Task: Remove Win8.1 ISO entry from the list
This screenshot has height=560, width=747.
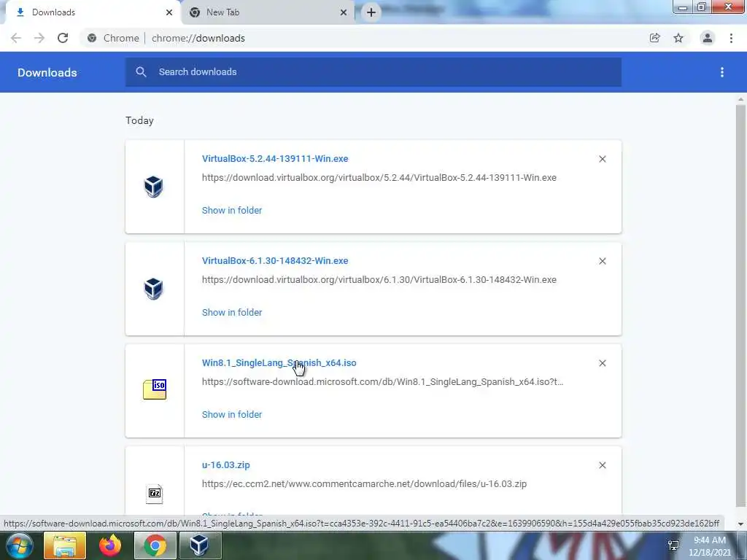Action: click(x=602, y=363)
